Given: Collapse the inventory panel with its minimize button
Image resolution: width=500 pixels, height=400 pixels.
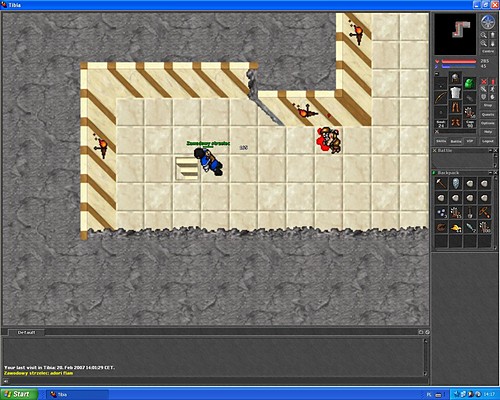Looking at the screenshot, I should coord(437,74).
